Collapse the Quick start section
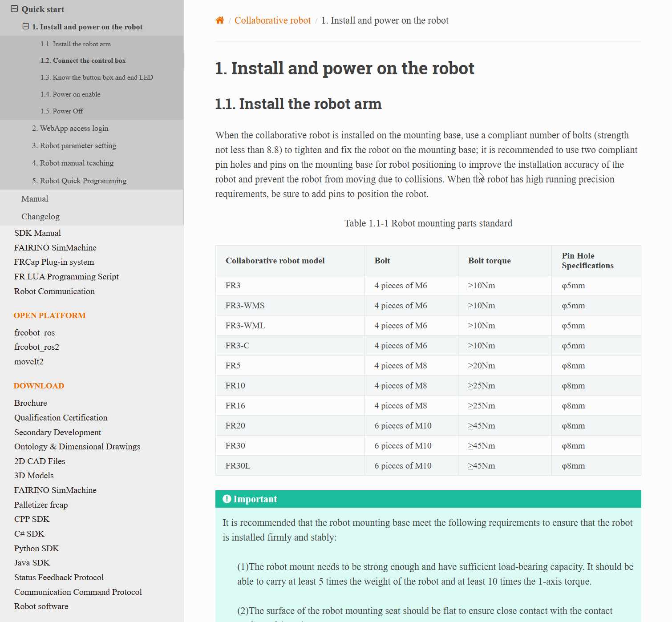 coord(14,9)
